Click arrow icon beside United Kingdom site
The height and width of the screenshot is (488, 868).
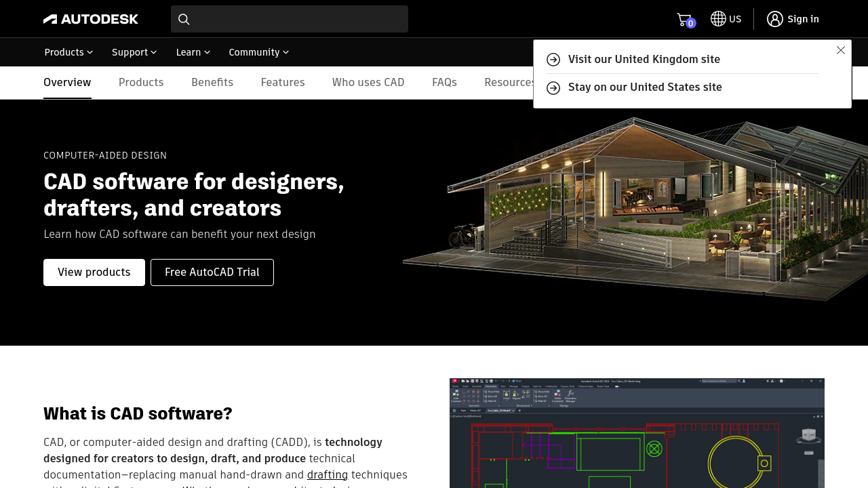point(553,60)
